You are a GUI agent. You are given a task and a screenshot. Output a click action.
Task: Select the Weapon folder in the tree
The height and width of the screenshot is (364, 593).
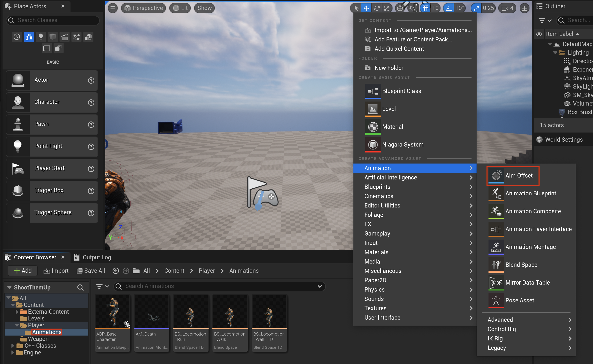pos(38,339)
